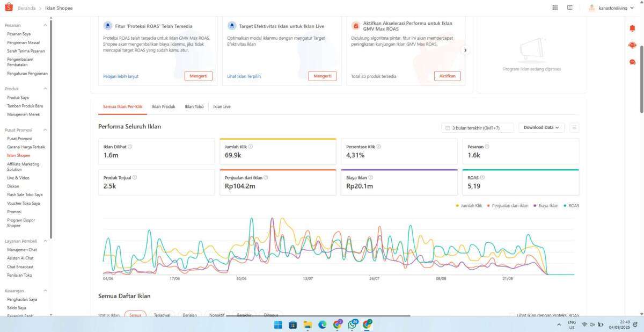Click the info icon beside Jumlah Klik
The width and height of the screenshot is (644, 332).
[251, 146]
